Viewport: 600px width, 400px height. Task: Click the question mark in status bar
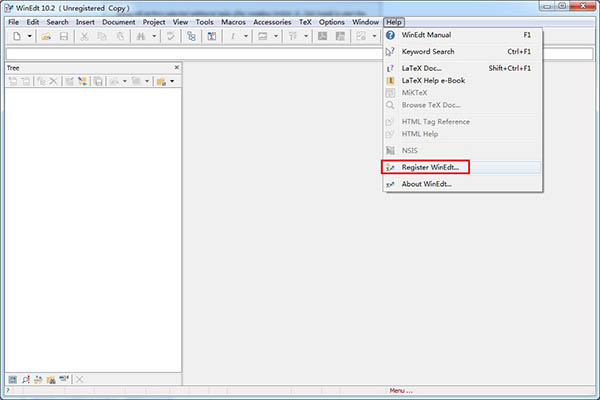coord(8,390)
